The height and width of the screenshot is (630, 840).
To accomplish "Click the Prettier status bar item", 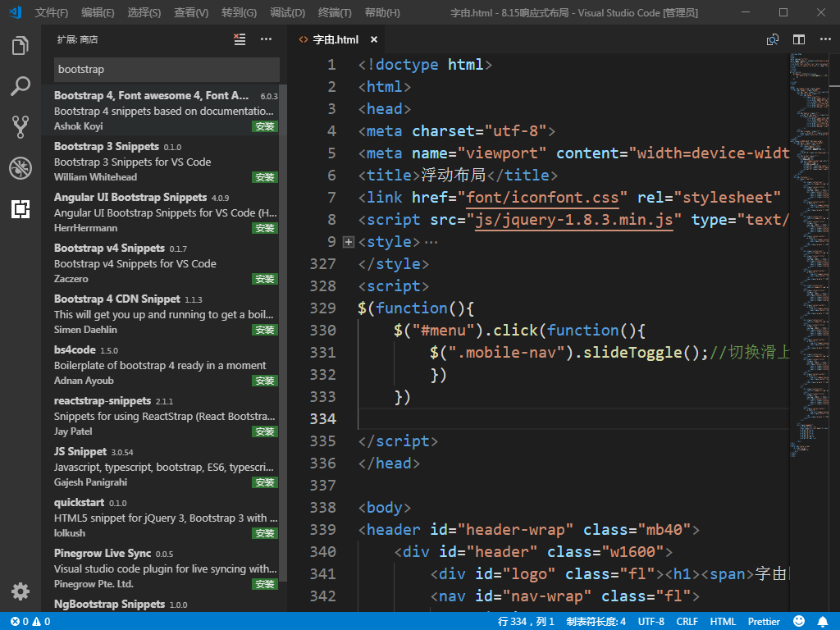I will (x=764, y=622).
